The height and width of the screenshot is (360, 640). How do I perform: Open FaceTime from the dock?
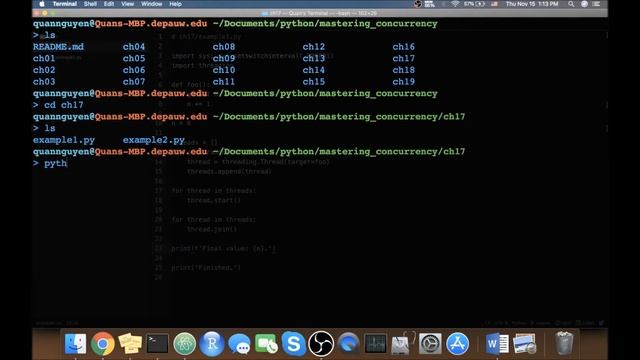[x=266, y=343]
